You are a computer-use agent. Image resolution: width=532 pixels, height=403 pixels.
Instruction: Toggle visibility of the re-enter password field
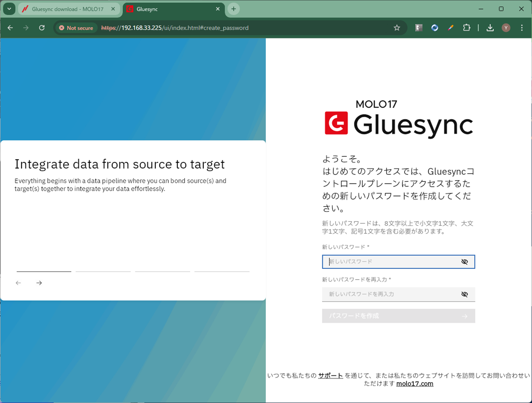click(x=464, y=294)
